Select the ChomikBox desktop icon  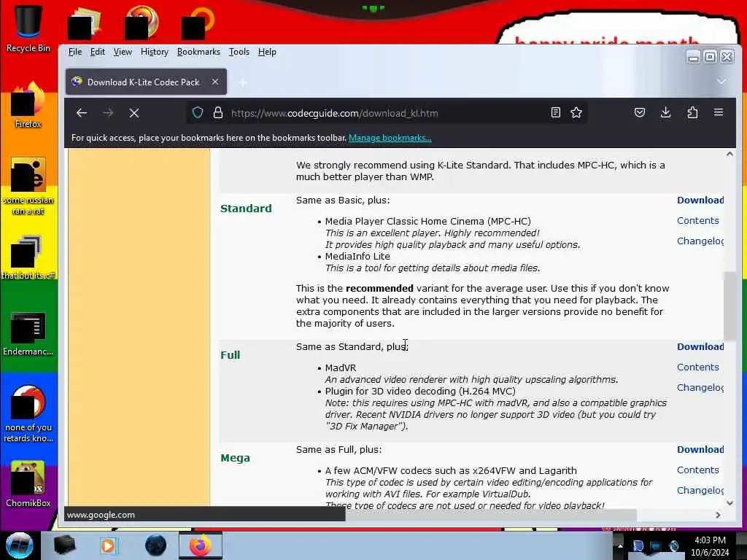28,484
